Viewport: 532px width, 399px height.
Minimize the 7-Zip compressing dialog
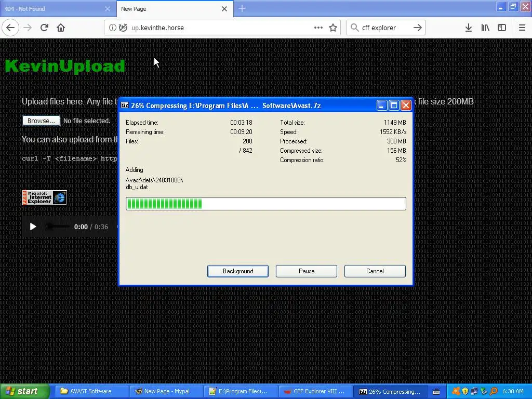(x=382, y=105)
